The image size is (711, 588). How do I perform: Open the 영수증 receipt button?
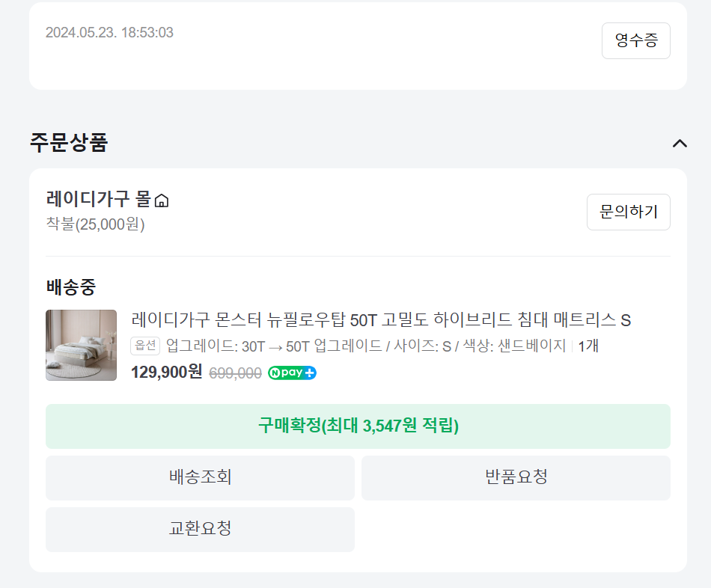pos(635,40)
